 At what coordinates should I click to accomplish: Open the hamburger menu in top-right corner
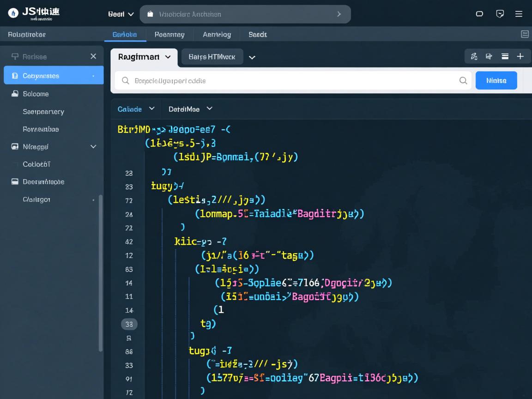pos(519,14)
